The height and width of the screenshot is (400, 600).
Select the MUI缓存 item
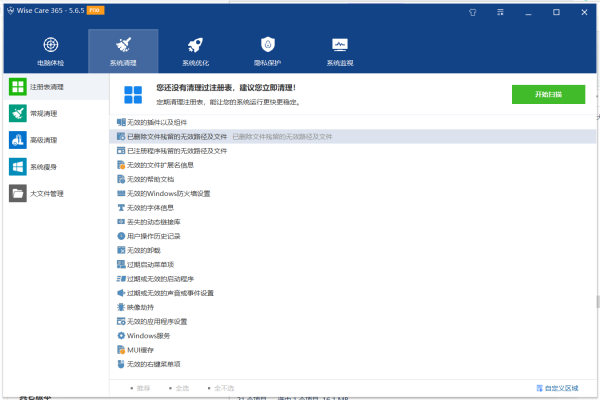pos(135,350)
